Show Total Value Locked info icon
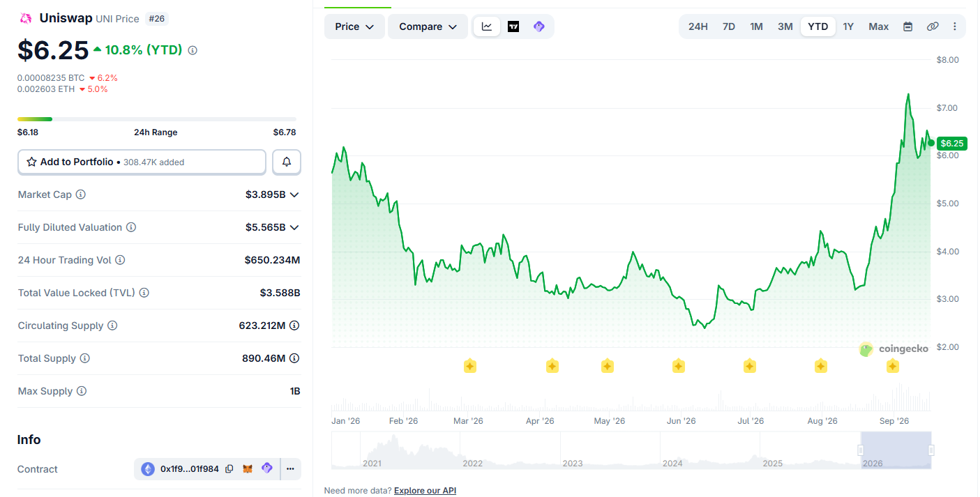Image resolution: width=980 pixels, height=497 pixels. point(144,293)
